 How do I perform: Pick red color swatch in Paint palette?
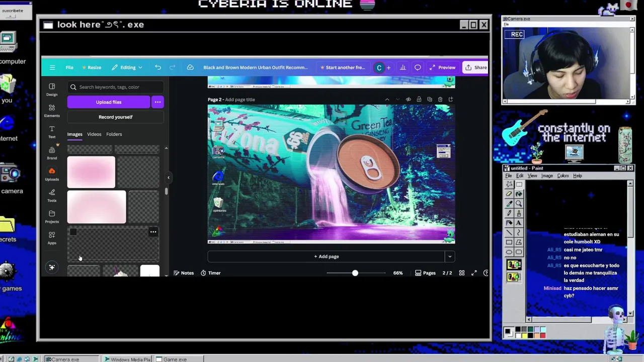543,335
